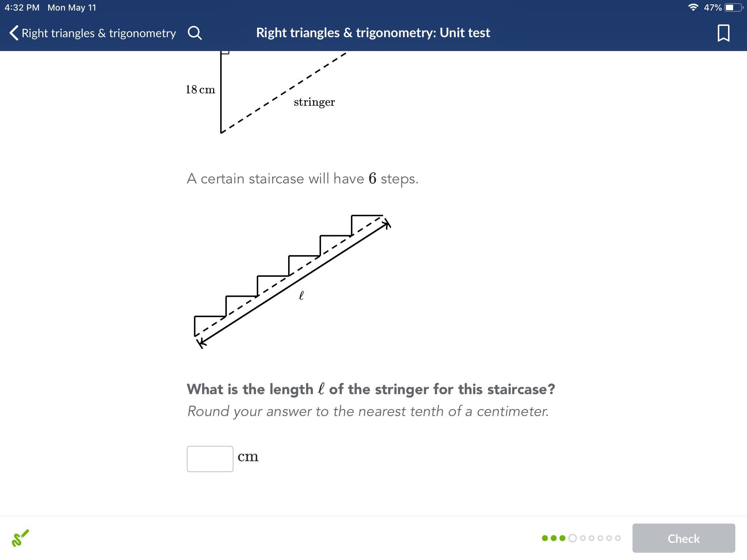Tap the stringer label in diagram
This screenshot has height=560, width=747.
point(314,102)
